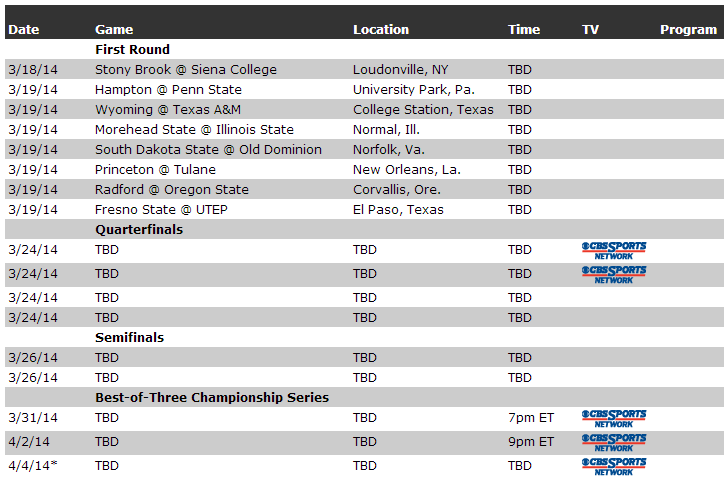Image resolution: width=725 pixels, height=485 pixels.
Task: Select the Time column header
Action: click(x=524, y=30)
